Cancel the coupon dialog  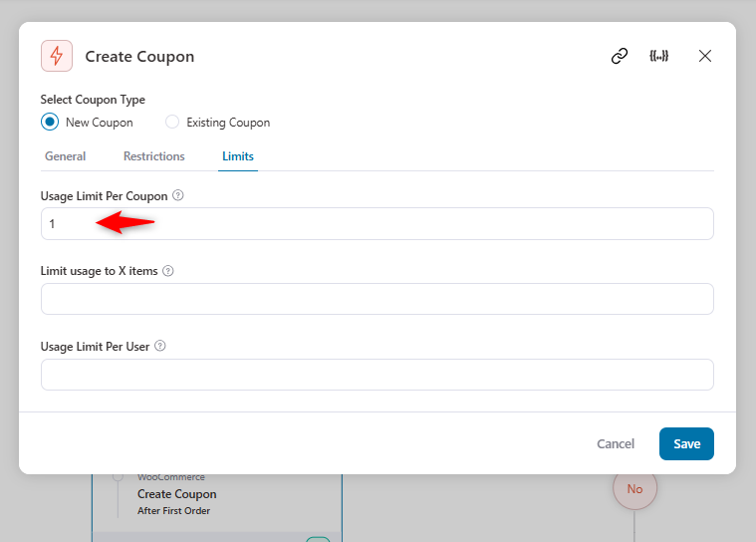pos(616,443)
